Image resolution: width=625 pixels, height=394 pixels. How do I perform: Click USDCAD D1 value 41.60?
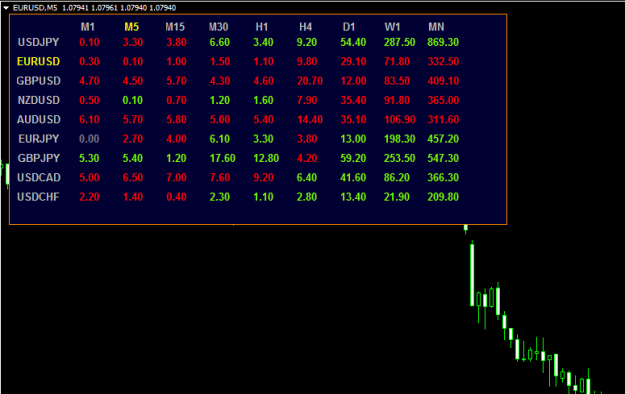pos(353,177)
